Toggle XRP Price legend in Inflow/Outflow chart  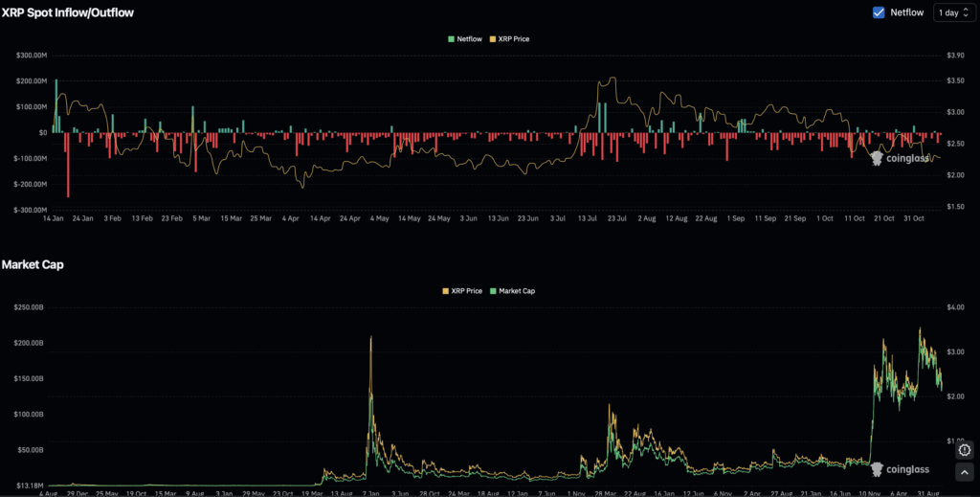(x=509, y=38)
